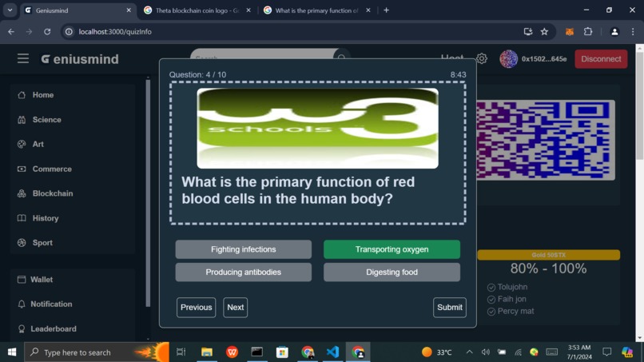Select answer Transporting oxygen
Screen dimensions: 644x362
click(x=392, y=249)
